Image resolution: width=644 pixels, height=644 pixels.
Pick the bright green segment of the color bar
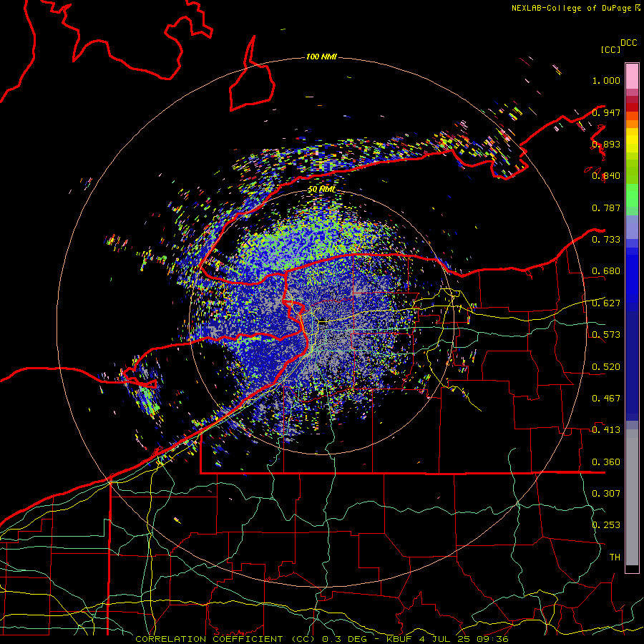tap(632, 195)
